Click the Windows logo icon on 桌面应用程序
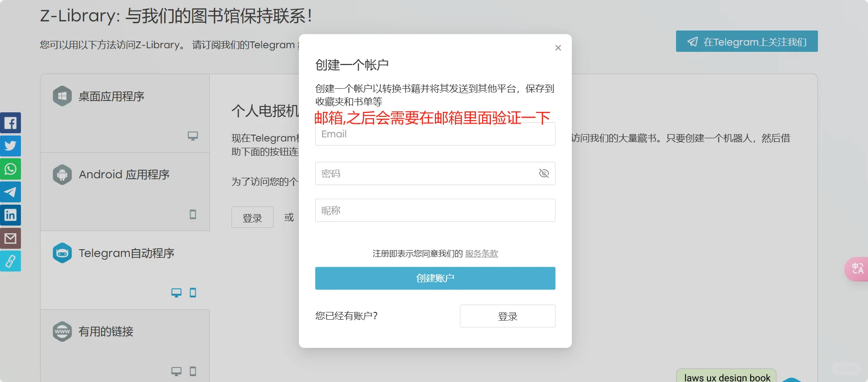The width and height of the screenshot is (868, 382). click(62, 96)
